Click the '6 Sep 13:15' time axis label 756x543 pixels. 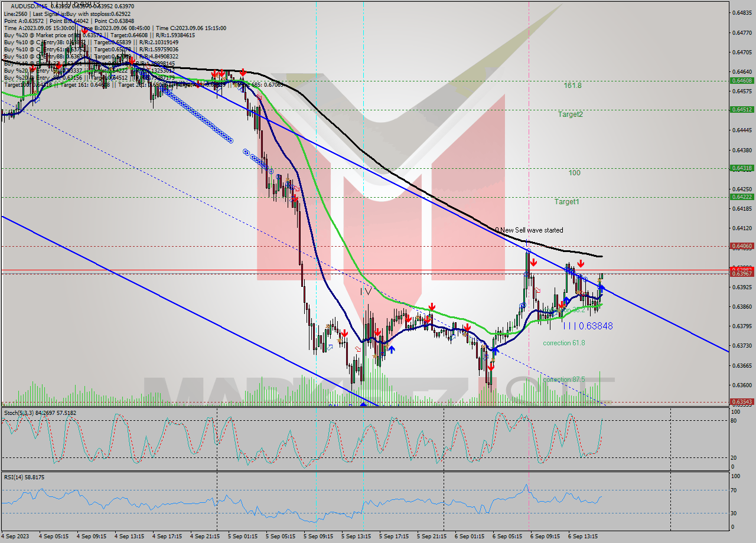[x=583, y=537]
